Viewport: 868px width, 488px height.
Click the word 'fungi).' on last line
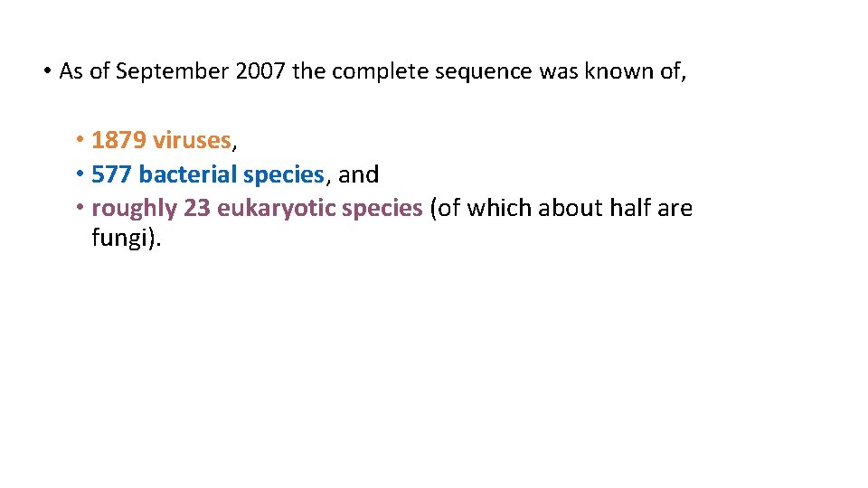pyautogui.click(x=127, y=239)
